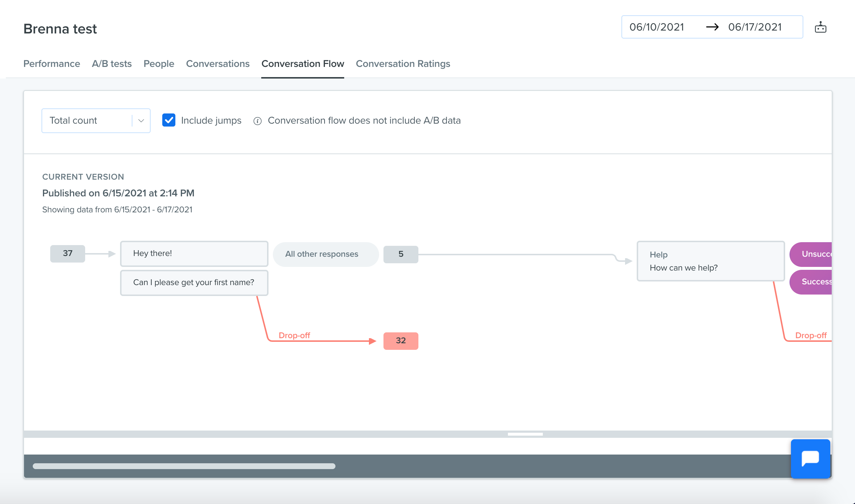Open the A/B tests tab

[112, 64]
